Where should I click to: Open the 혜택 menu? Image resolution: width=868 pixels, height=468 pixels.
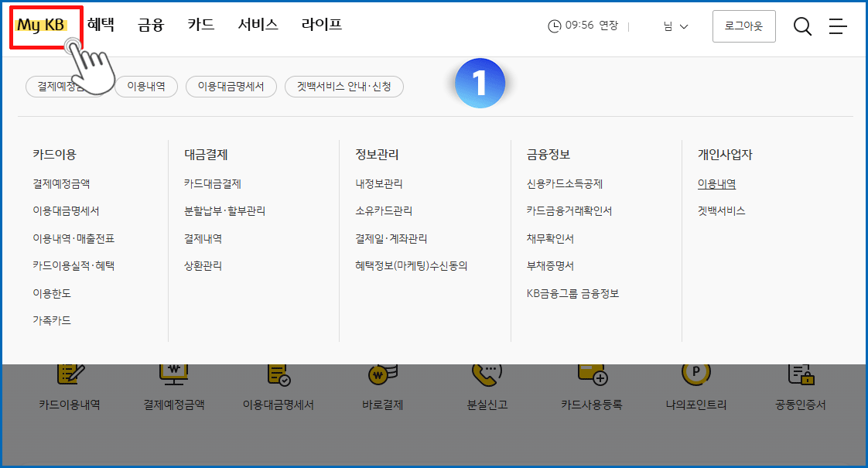pos(101,25)
